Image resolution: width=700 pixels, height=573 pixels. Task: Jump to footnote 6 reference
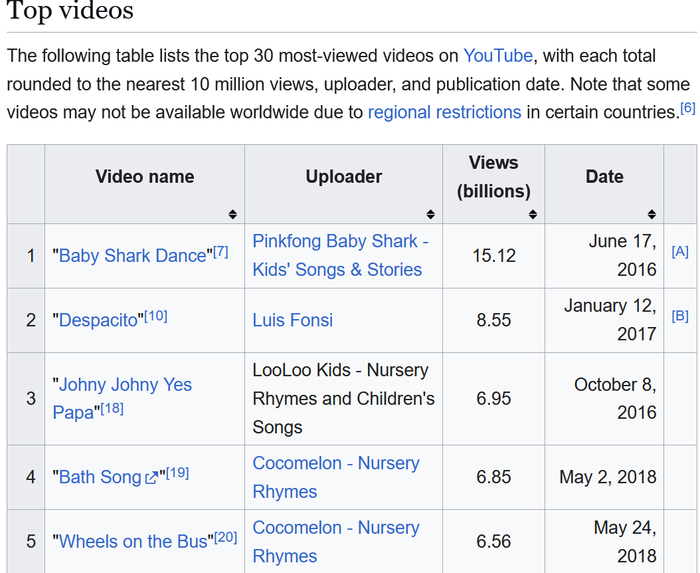click(x=687, y=108)
